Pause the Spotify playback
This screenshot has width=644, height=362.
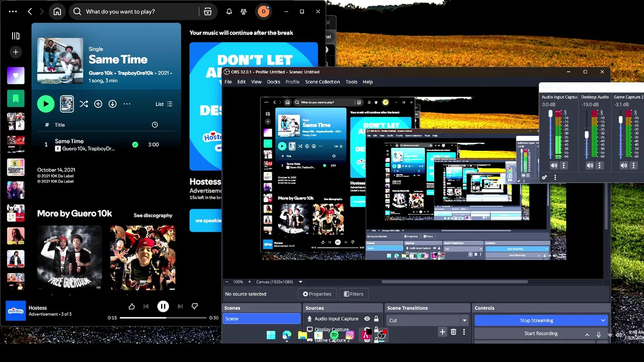coord(163,306)
